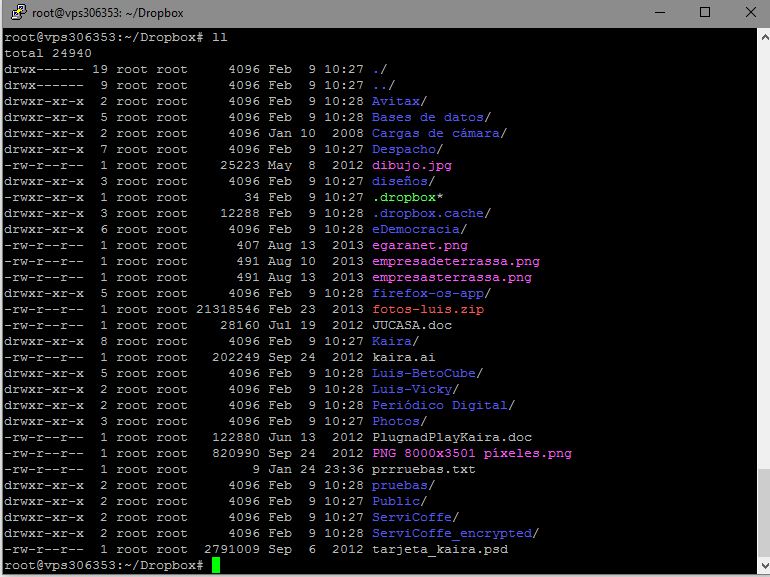This screenshot has height=577, width=770.
Task: Click the PuTTY icon in the title bar
Action: pyautogui.click(x=18, y=12)
